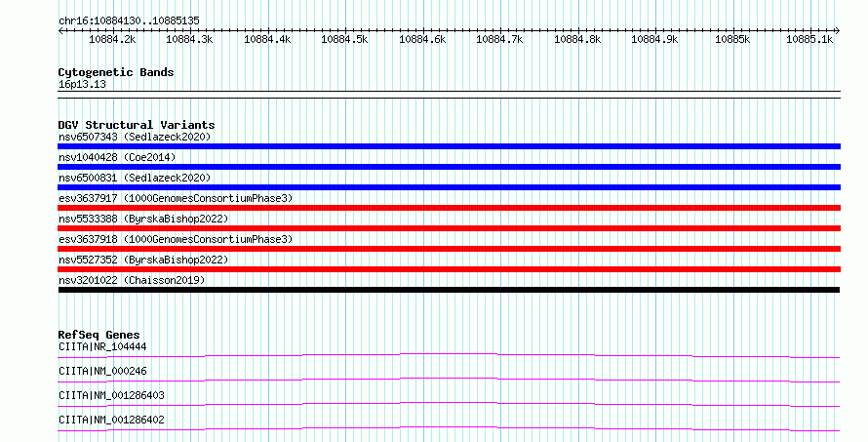Open variant nsv5533388 (ByrskaBishop2022) label

[x=143, y=219]
